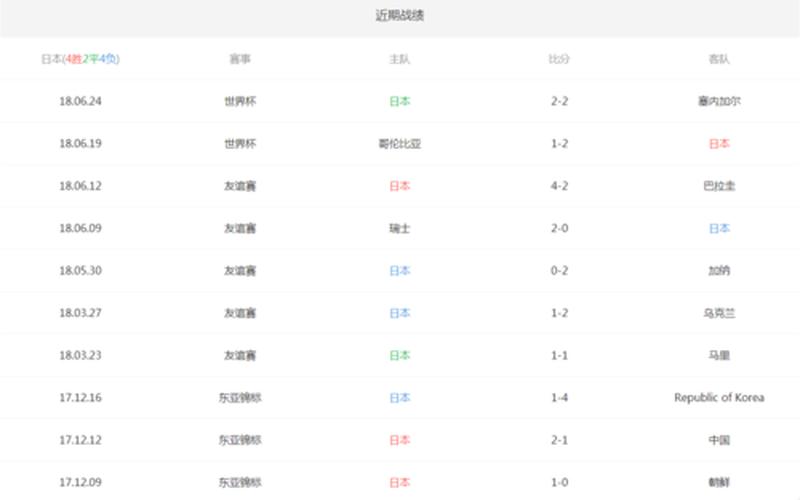
Task: Click 友谊赛 in the 18.06.12 row
Action: point(240,186)
